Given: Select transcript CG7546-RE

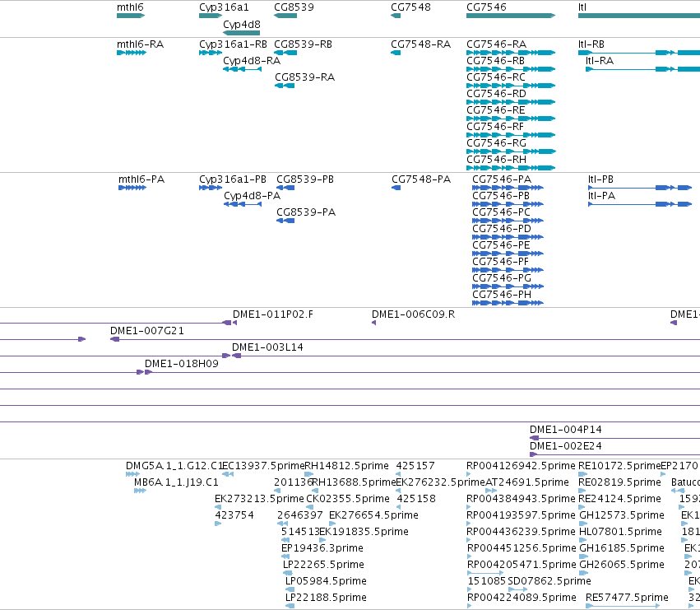Looking at the screenshot, I should 511,119.
